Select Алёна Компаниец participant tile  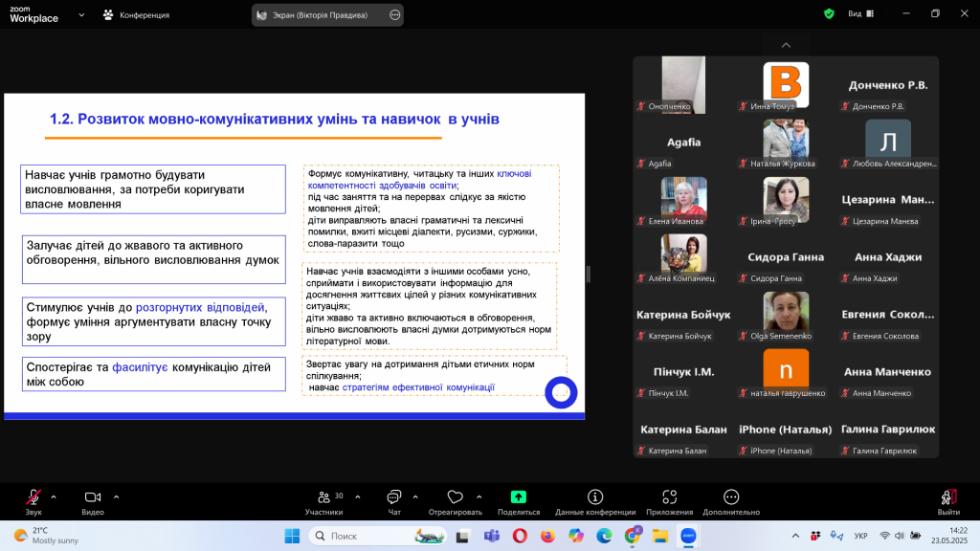coord(683,257)
